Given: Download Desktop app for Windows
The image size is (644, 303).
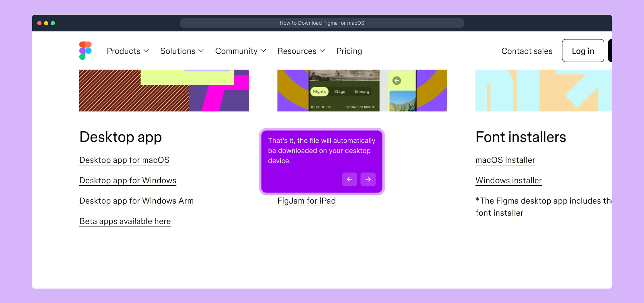Looking at the screenshot, I should point(128,180).
